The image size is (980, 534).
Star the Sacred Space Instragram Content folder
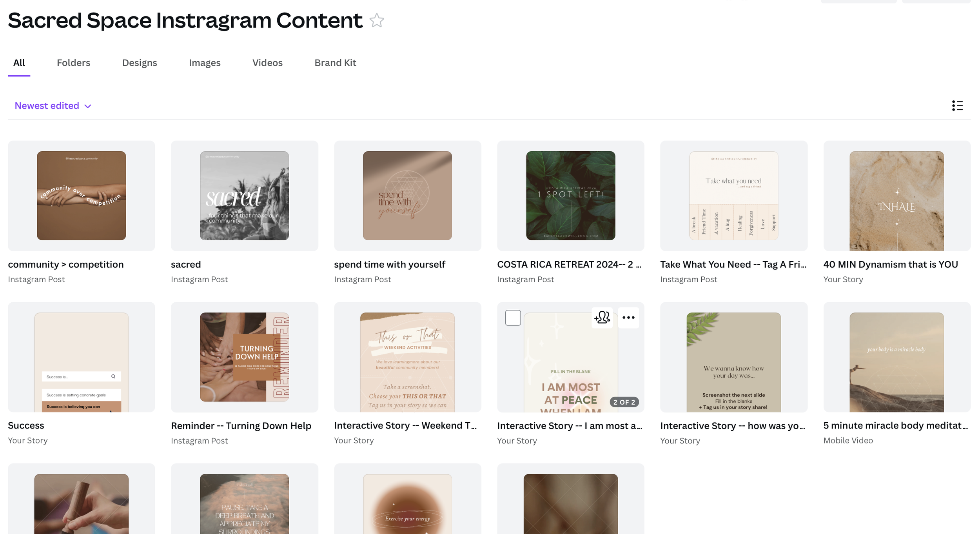coord(377,20)
